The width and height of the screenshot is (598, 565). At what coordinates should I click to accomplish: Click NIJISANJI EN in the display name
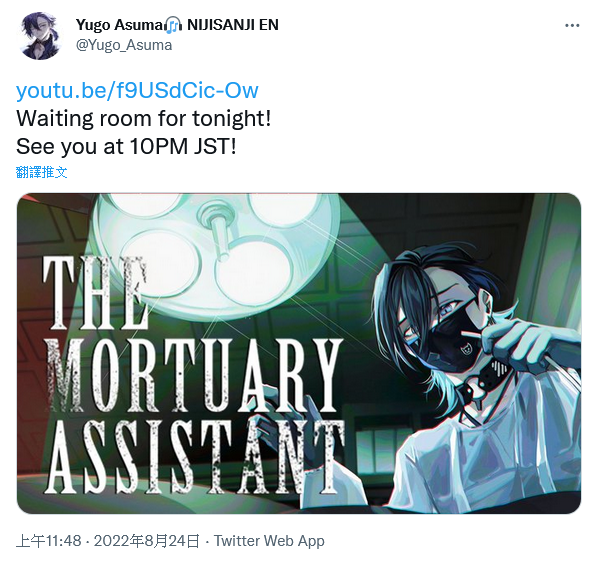[x=233, y=25]
